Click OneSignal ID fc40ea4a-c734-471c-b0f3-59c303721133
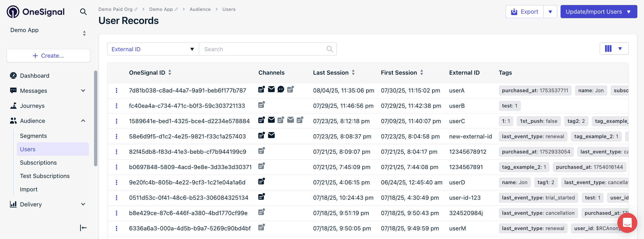The height and width of the screenshot is (239, 644). [x=187, y=106]
